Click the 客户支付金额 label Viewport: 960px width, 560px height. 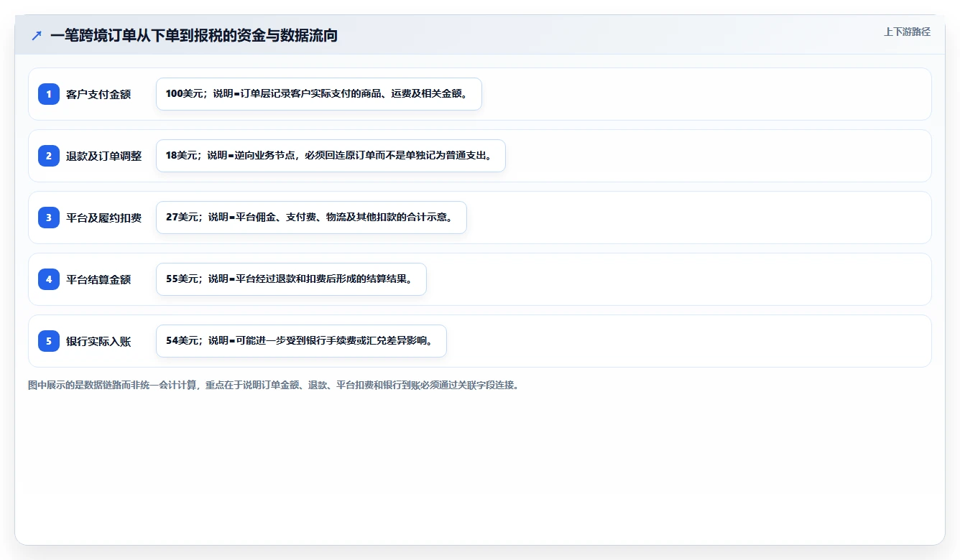98,94
